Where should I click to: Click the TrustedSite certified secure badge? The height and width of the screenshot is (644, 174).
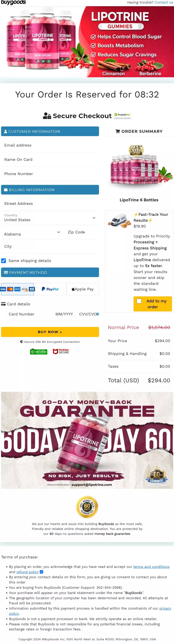coord(122,116)
